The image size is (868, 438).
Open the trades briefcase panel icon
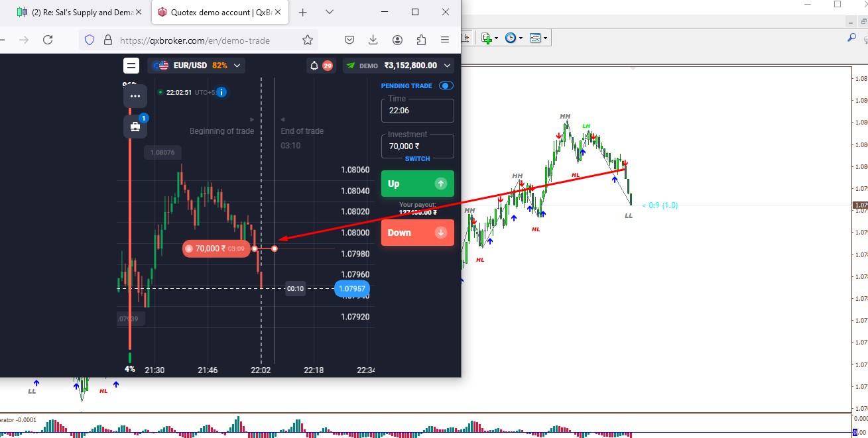(135, 127)
